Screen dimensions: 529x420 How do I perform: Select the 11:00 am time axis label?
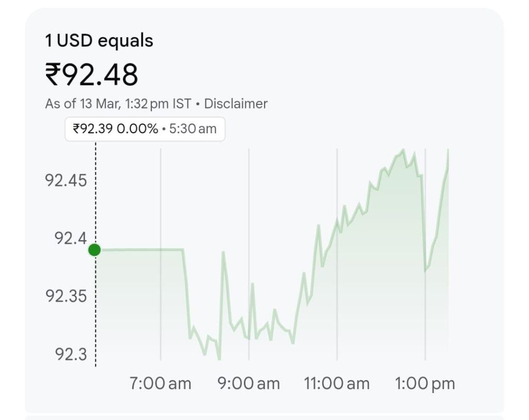[x=337, y=384]
